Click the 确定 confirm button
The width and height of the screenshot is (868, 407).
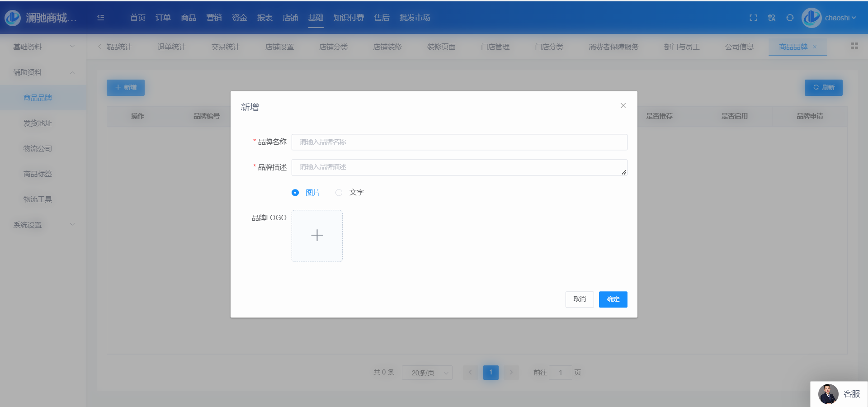coord(613,299)
